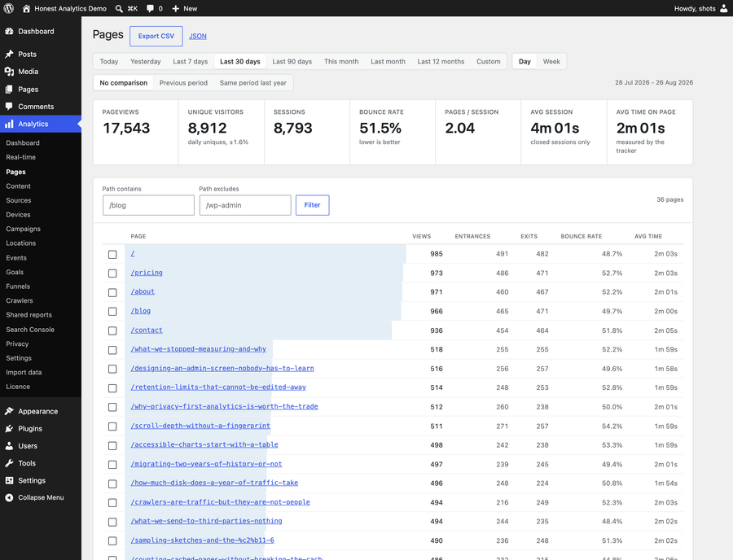Open Crawlers in Analytics submenu
The image size is (733, 560).
pos(20,301)
